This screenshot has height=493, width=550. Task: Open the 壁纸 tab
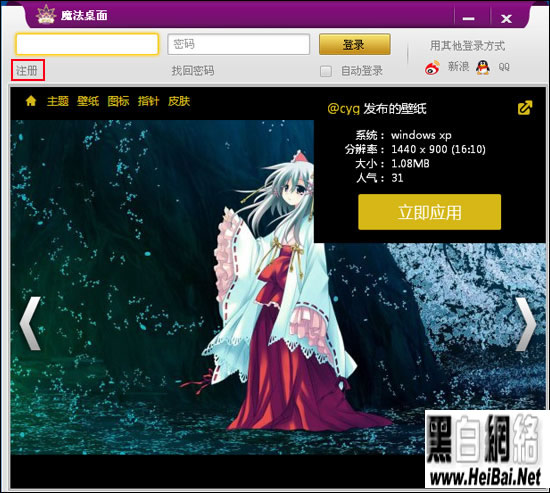[x=88, y=101]
